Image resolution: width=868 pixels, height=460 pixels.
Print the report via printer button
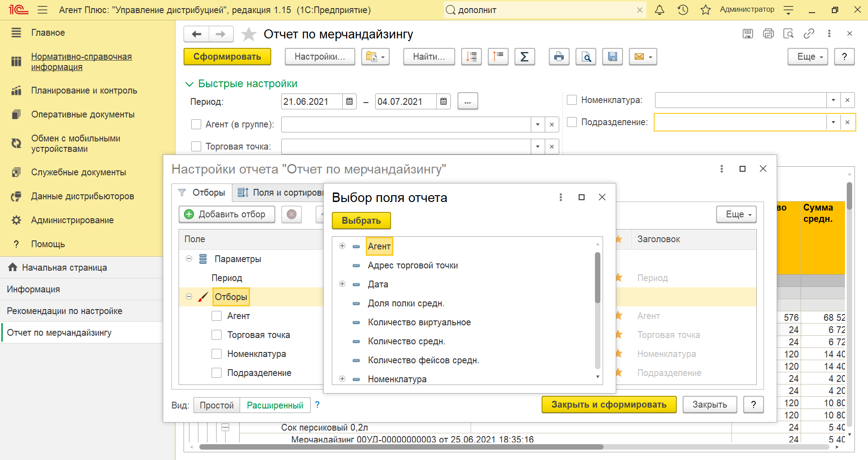559,56
